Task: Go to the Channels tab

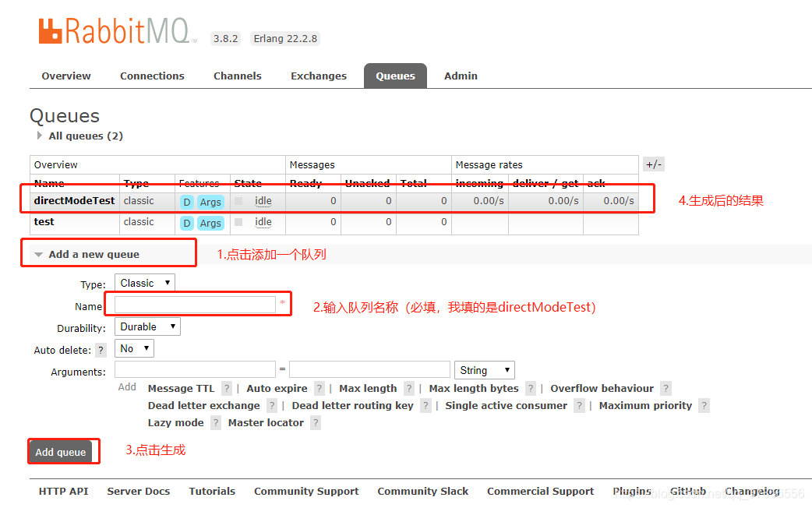Action: pyautogui.click(x=238, y=76)
